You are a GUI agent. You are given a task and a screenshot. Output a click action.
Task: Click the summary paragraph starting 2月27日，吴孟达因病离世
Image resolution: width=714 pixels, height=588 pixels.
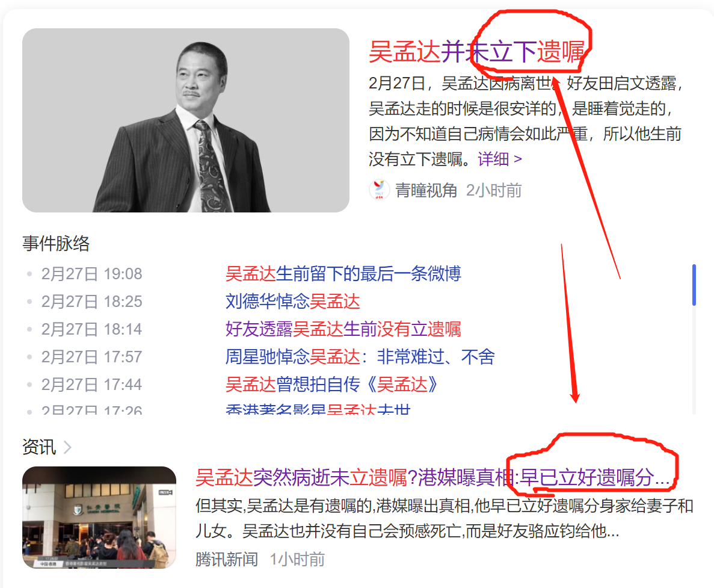pos(526,121)
